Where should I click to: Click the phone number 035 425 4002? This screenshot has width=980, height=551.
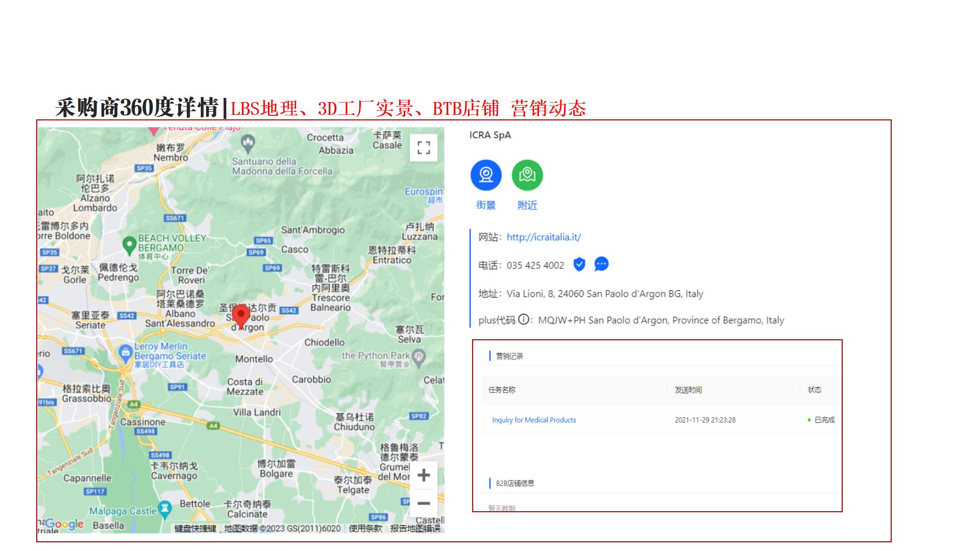point(535,265)
